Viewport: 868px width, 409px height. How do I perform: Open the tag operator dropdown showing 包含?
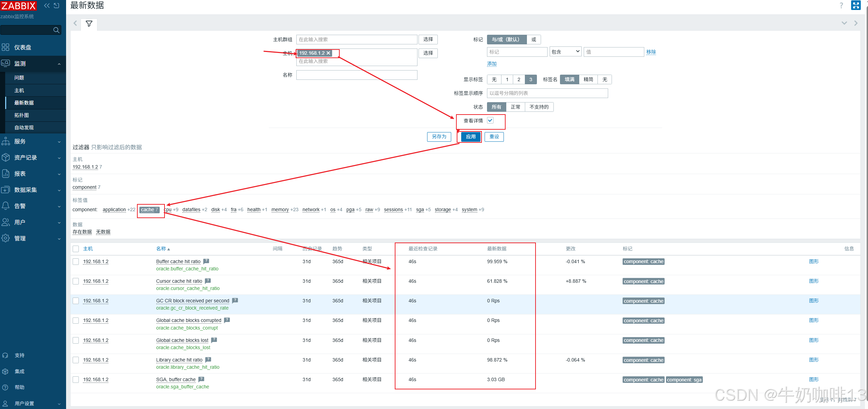click(x=565, y=52)
